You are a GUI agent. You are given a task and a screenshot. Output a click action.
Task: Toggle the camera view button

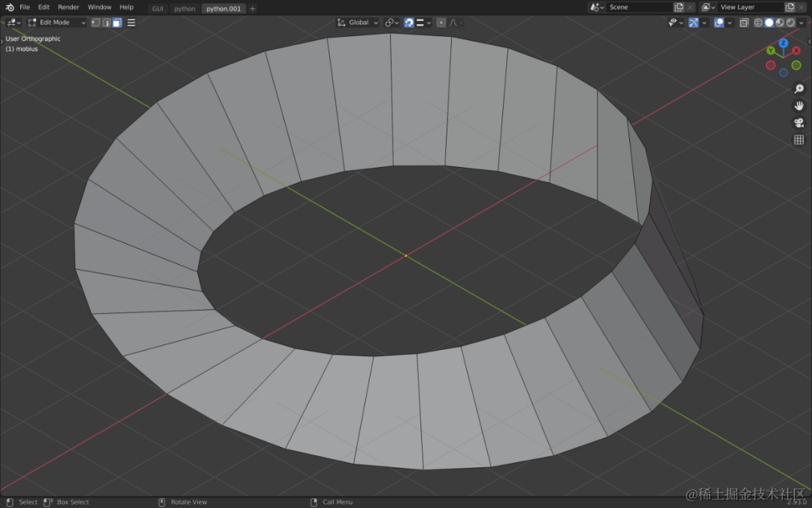(x=799, y=123)
